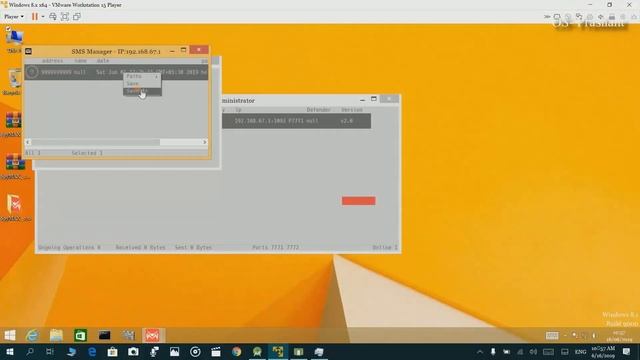Open the Photos app on host taskbar
This screenshot has width=640, height=360.
pyautogui.click(x=174, y=352)
